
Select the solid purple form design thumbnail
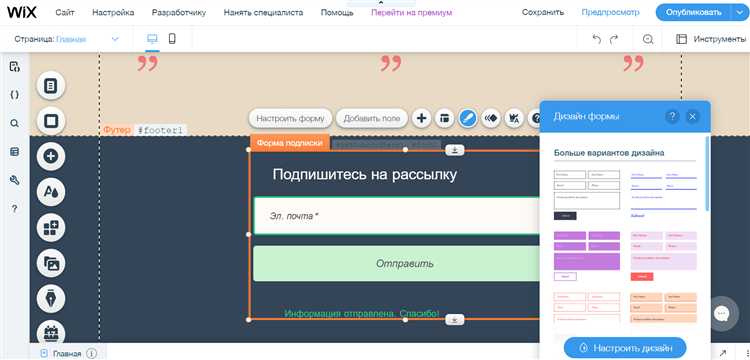click(x=586, y=256)
